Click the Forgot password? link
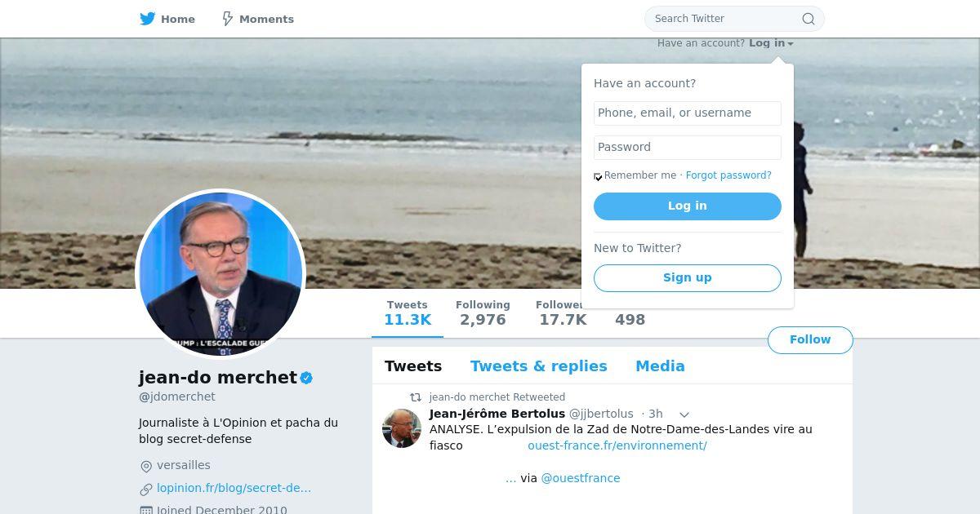980x514 pixels. pyautogui.click(x=728, y=175)
